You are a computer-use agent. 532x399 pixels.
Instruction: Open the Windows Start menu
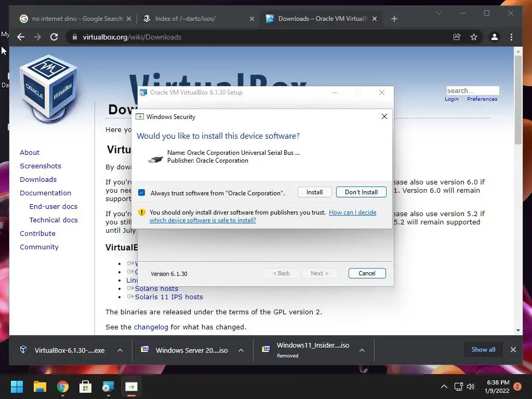pyautogui.click(x=17, y=387)
